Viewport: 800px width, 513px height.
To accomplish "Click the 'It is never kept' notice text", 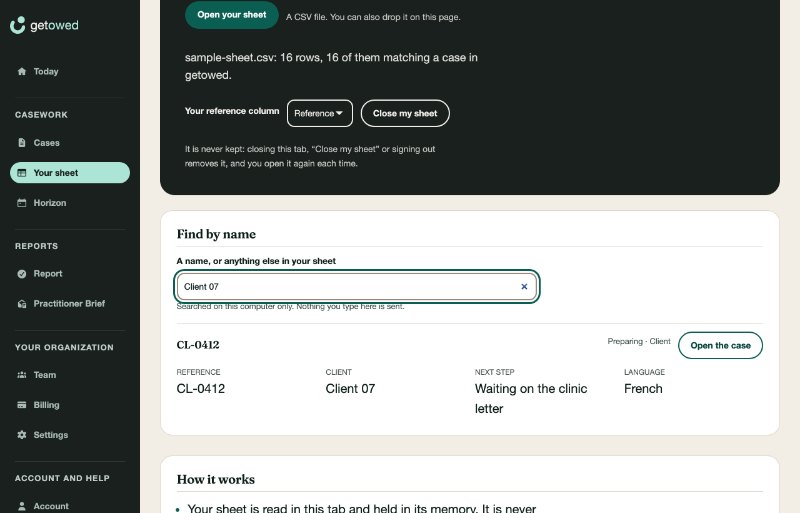I will [x=310, y=156].
